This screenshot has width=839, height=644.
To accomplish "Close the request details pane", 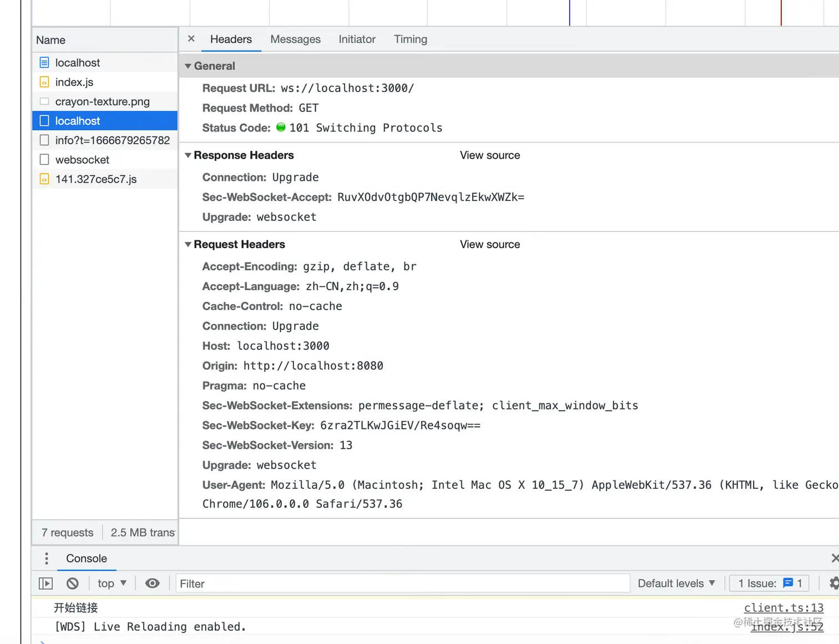I will [191, 39].
